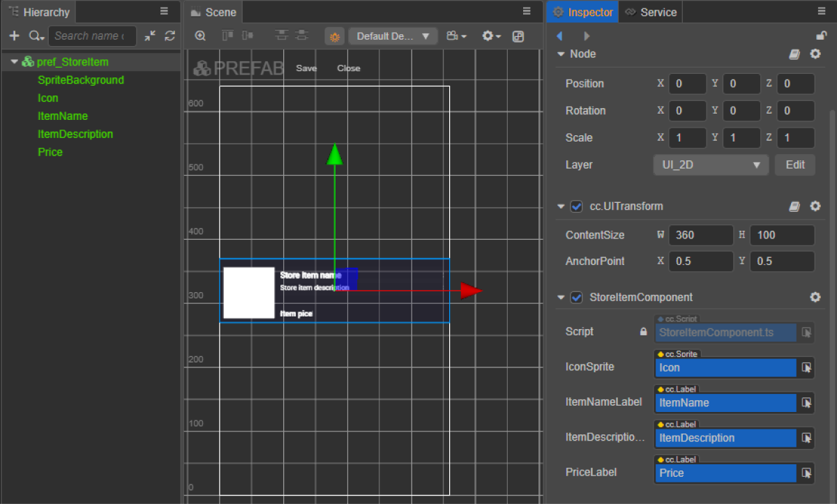Disable the cc.UITransform component checkbox

[576, 206]
